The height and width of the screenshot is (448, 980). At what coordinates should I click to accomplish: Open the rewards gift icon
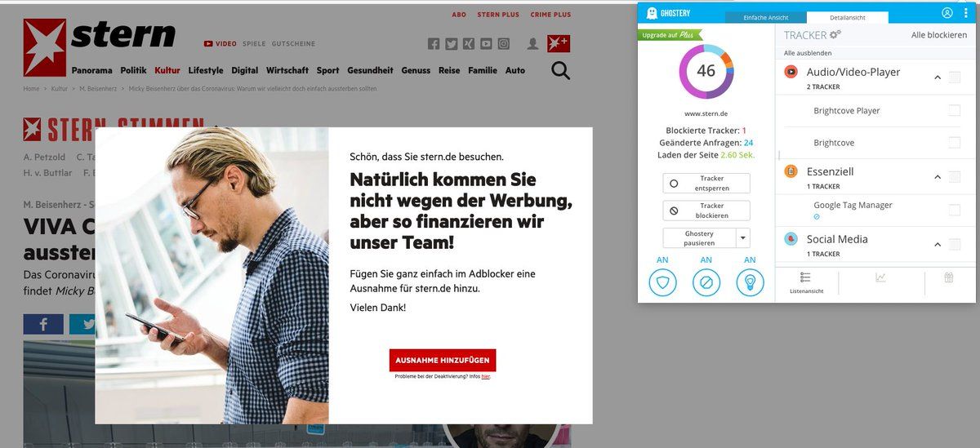tap(949, 277)
